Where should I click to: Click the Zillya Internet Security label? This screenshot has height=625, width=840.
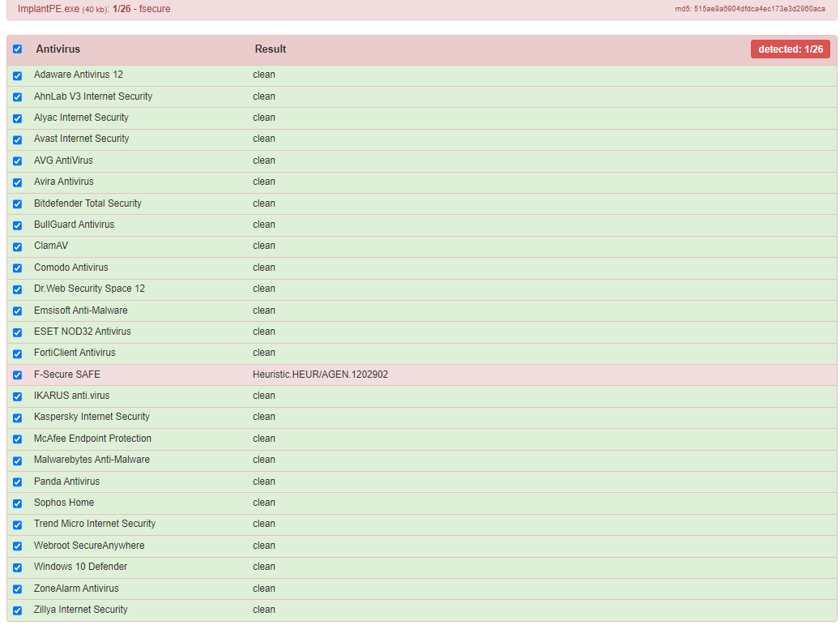pyautogui.click(x=81, y=610)
